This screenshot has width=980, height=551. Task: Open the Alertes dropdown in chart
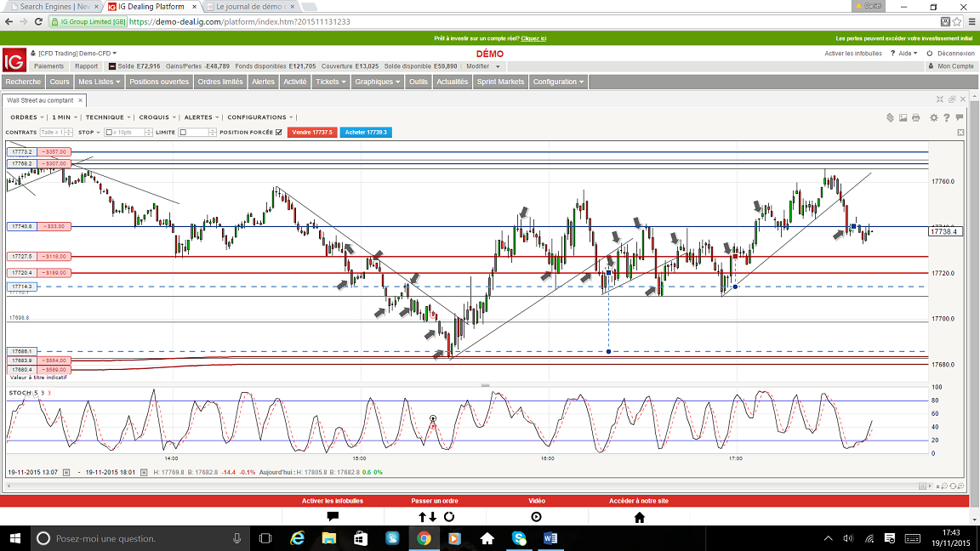click(x=202, y=117)
